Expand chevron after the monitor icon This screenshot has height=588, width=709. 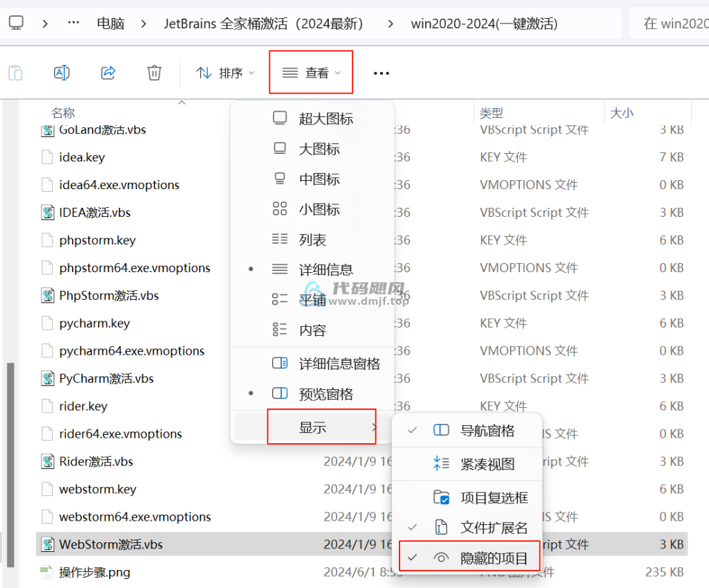[x=45, y=23]
